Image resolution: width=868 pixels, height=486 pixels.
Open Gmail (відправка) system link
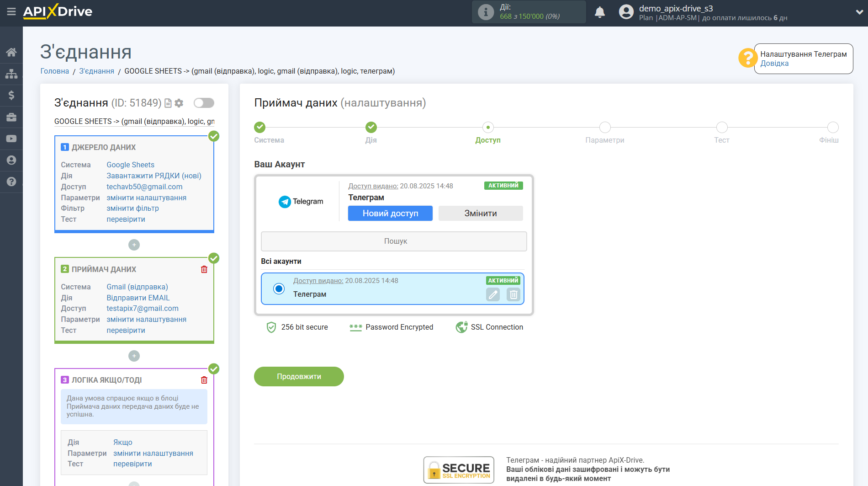[137, 287]
